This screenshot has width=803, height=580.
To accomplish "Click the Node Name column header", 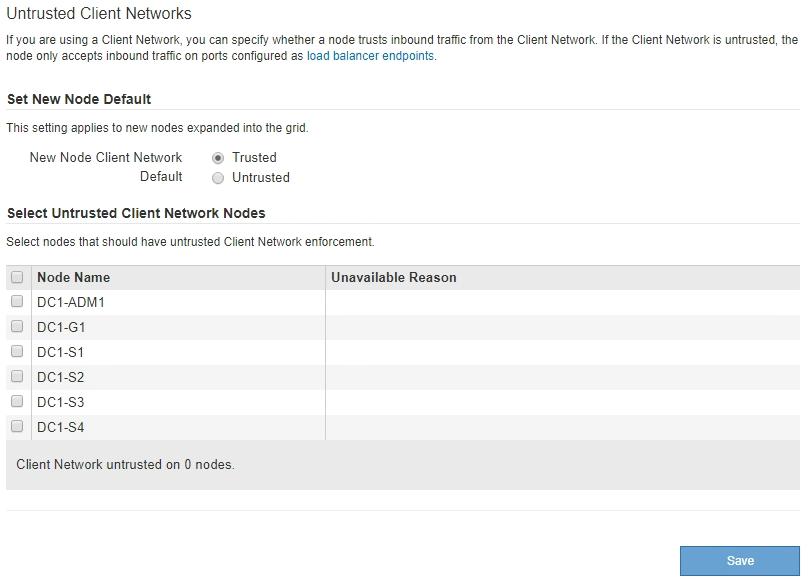I will 73,277.
